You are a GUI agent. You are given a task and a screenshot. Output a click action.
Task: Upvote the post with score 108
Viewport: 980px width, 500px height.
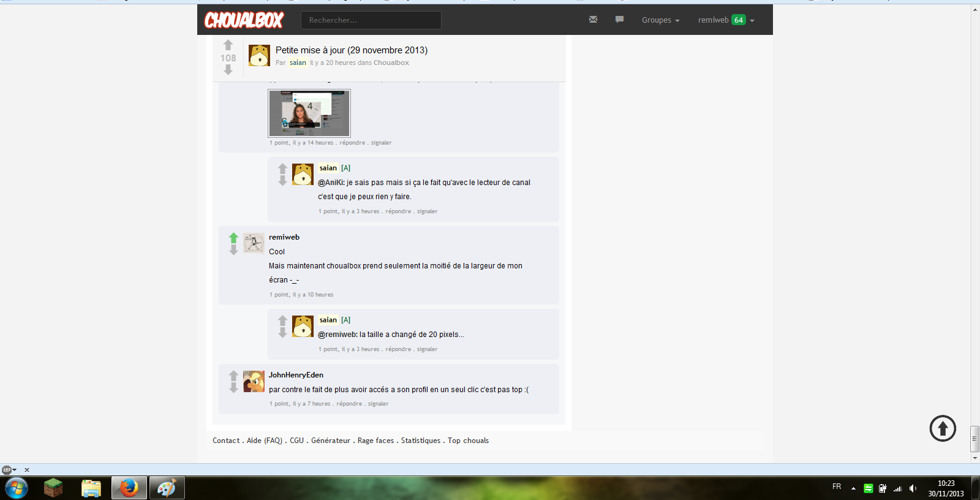(x=228, y=45)
